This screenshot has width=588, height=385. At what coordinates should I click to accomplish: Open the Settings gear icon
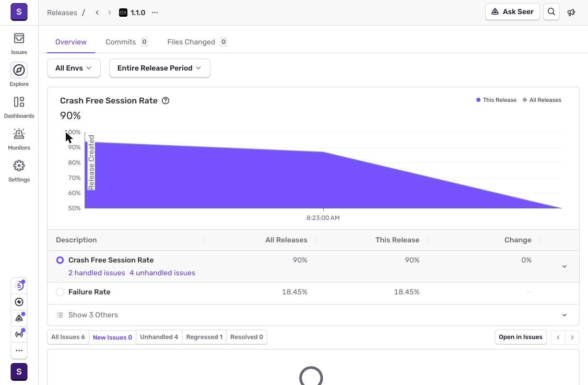19,166
